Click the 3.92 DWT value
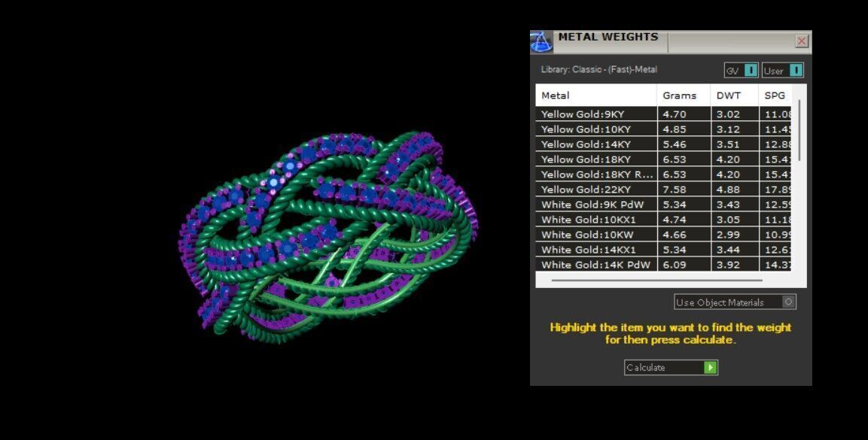The image size is (868, 440). click(x=728, y=264)
